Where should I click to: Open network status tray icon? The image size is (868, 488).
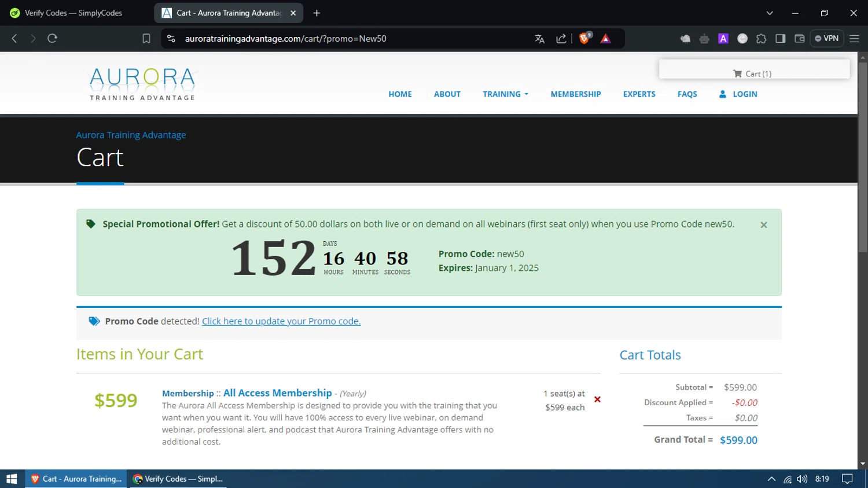(788, 479)
